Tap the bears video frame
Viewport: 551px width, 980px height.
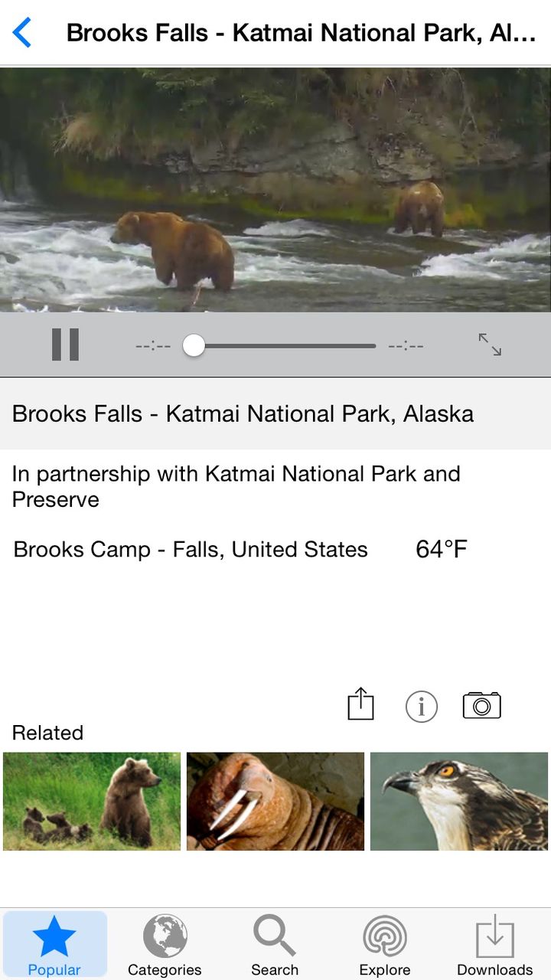point(275,190)
